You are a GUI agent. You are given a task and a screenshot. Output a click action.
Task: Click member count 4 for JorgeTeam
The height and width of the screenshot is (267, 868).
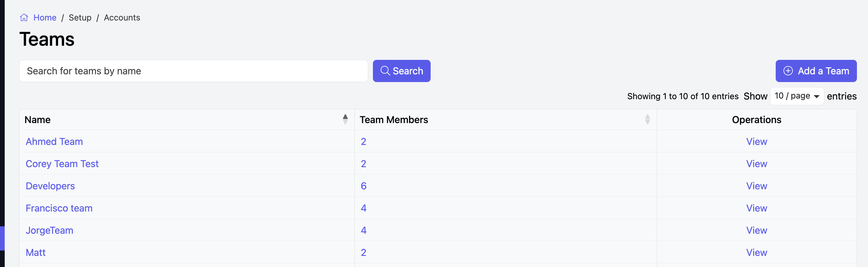coord(363,231)
